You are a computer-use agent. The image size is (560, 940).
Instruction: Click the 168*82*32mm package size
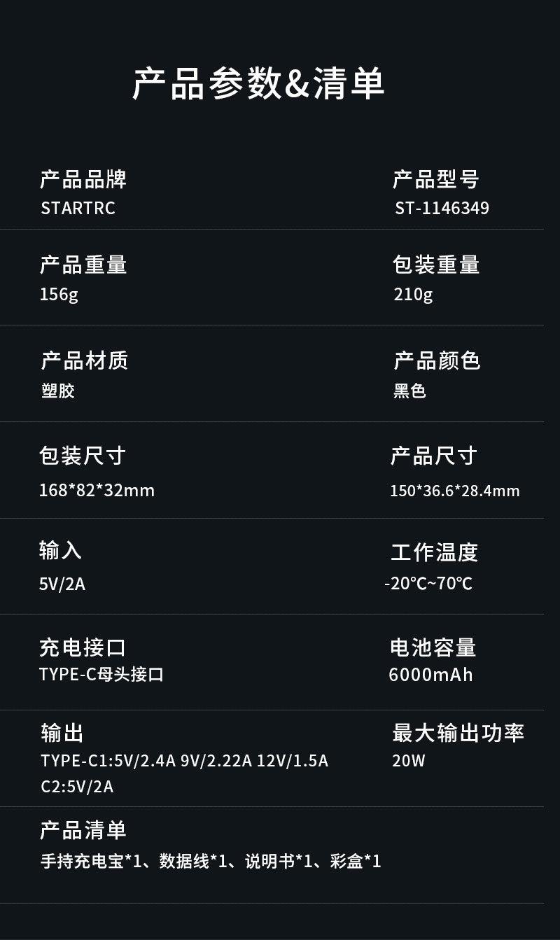97,490
